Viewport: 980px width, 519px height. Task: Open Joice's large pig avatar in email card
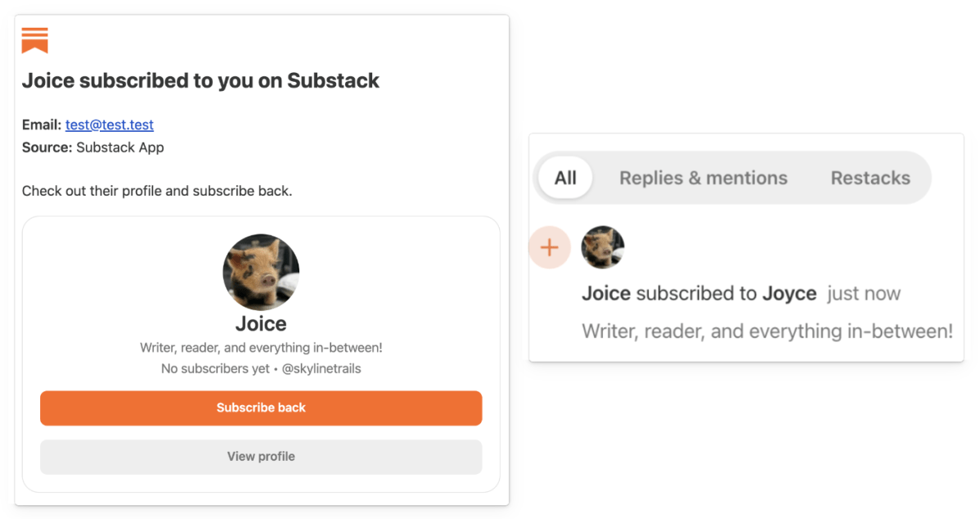[x=261, y=273]
